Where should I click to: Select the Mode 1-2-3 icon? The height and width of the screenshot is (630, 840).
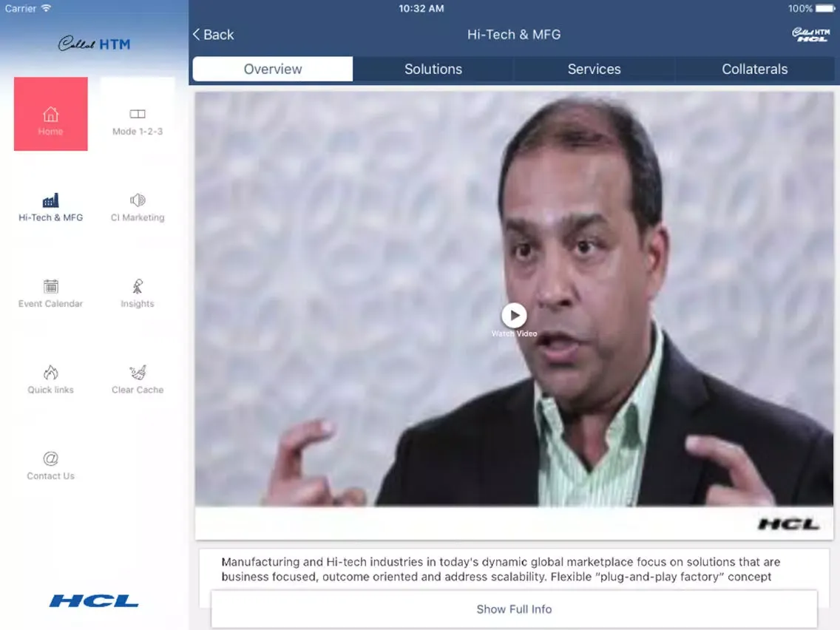click(x=138, y=115)
